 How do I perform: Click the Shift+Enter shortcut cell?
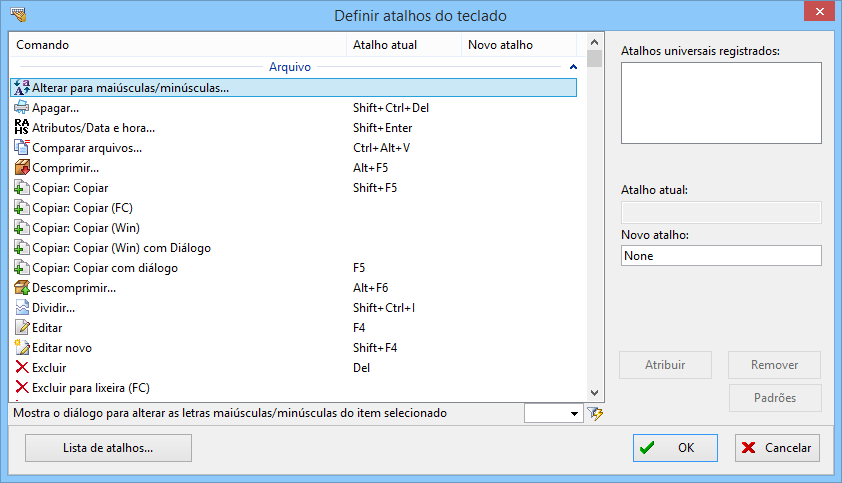pos(382,127)
